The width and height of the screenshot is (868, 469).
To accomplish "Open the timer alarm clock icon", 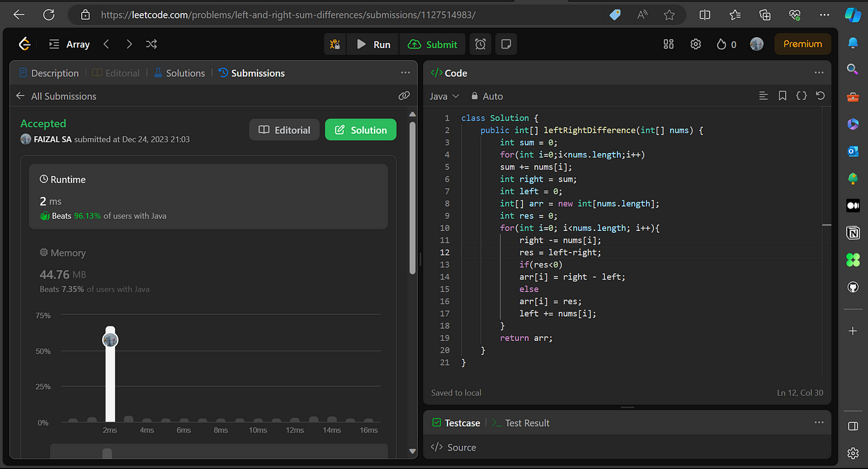I will [x=481, y=44].
